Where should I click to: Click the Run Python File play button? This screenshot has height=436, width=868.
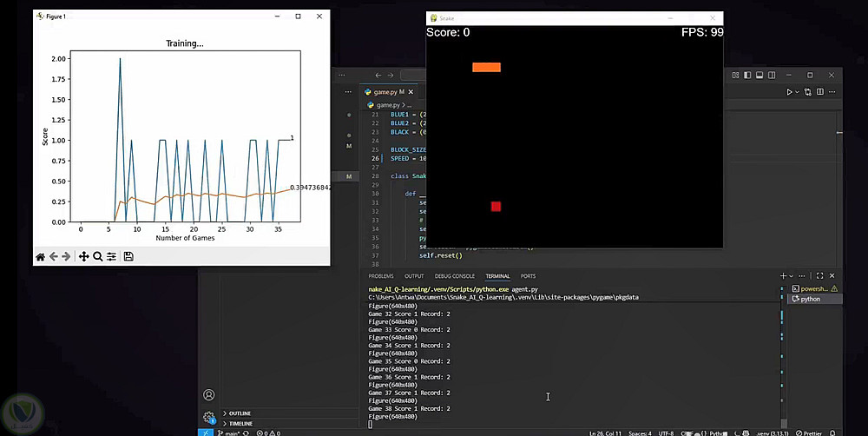pyautogui.click(x=789, y=92)
